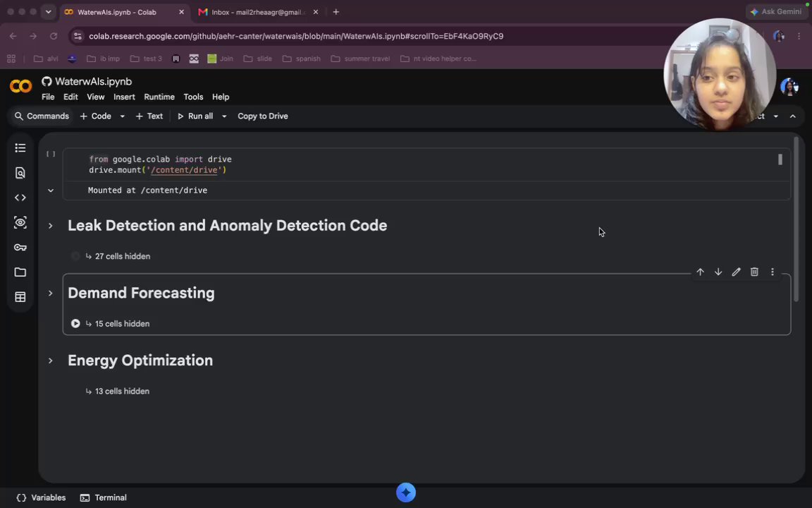The image size is (812, 508).
Task: Open the Insert menu
Action: pos(124,97)
